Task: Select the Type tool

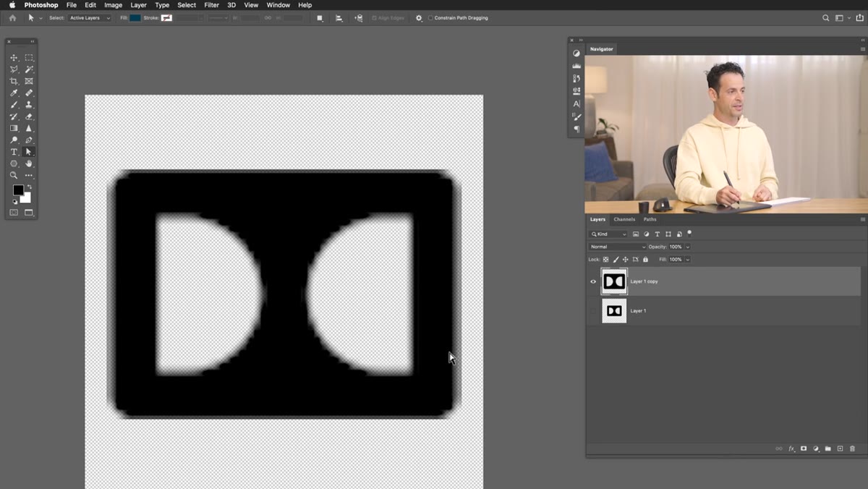Action: (14, 152)
